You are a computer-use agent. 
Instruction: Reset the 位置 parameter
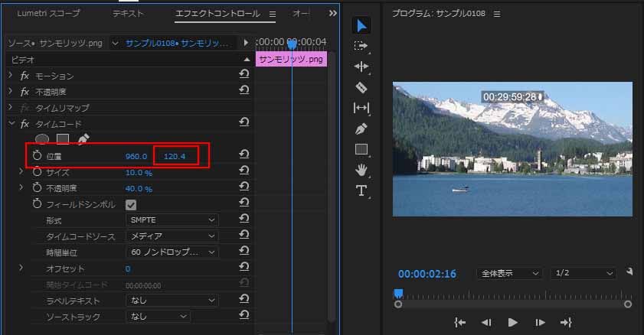click(244, 154)
